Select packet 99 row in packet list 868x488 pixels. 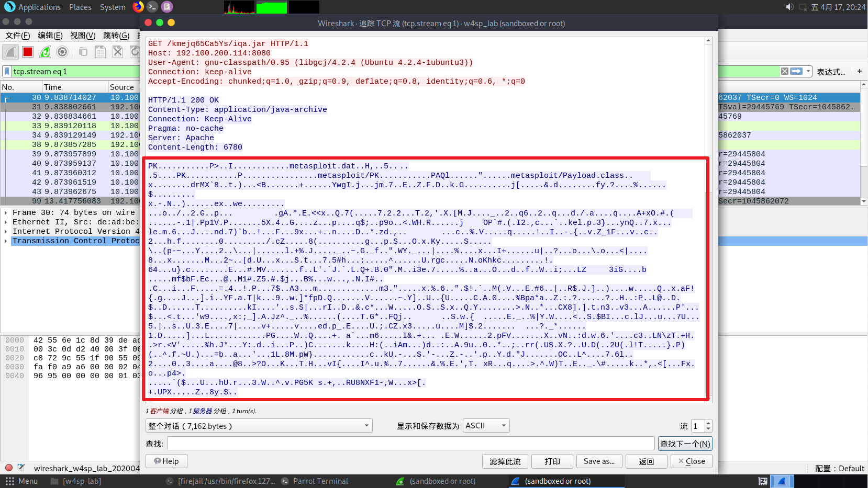click(x=70, y=201)
